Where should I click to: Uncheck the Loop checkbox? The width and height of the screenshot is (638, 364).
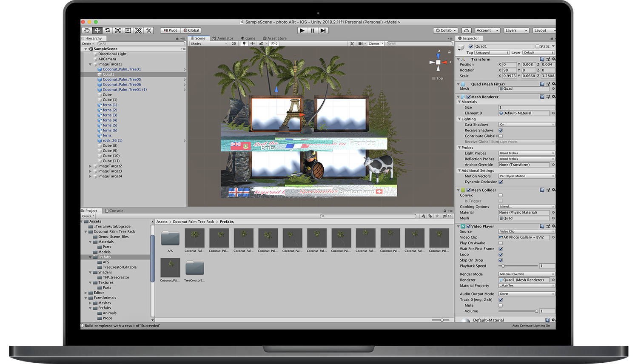[501, 255]
